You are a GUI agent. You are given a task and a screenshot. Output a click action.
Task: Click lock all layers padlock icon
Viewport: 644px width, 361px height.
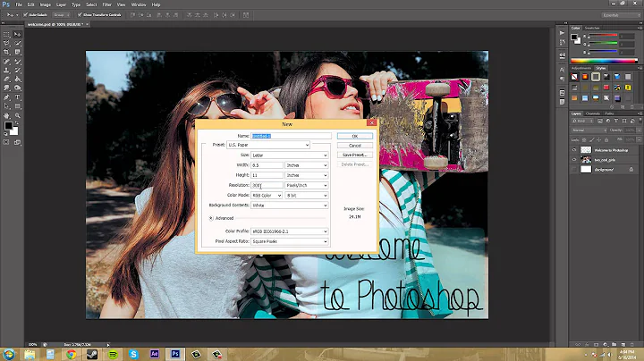[606, 140]
